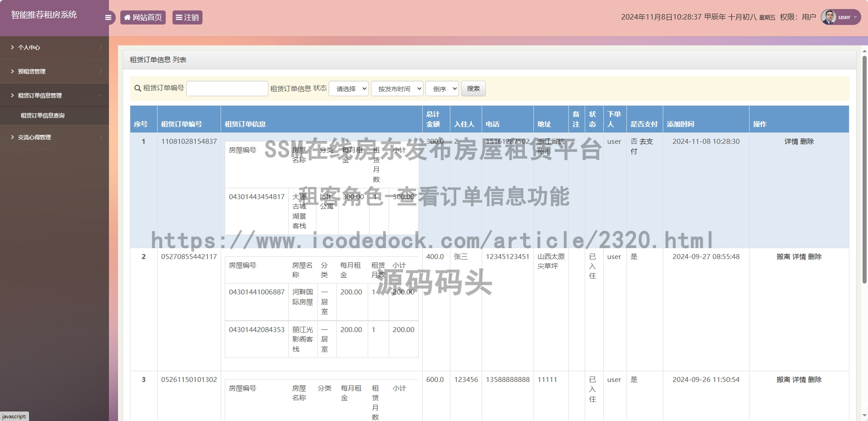Click the 去支付 link in row 1

point(641,146)
